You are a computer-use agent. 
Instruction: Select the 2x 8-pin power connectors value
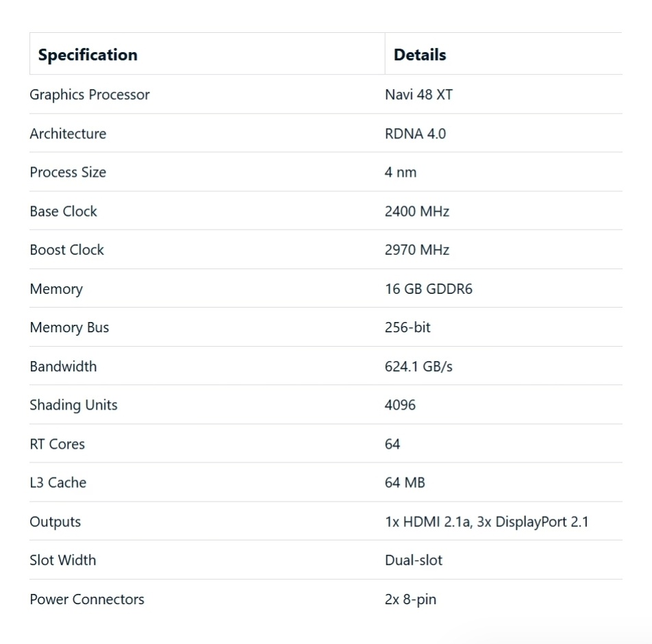(410, 599)
